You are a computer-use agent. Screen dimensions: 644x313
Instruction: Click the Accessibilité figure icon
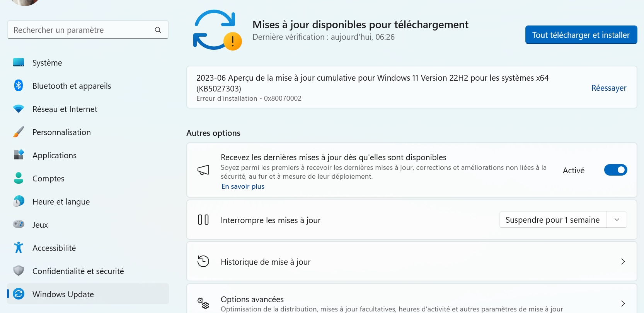[x=19, y=247]
